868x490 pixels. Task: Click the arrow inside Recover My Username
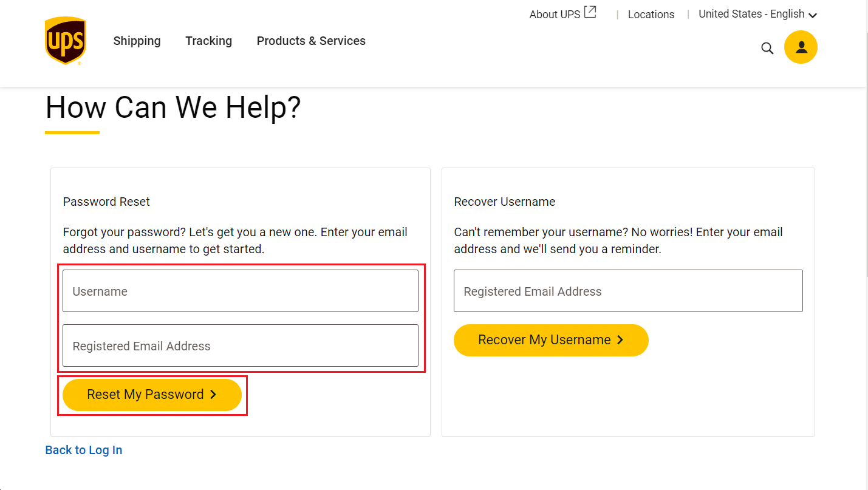point(620,340)
